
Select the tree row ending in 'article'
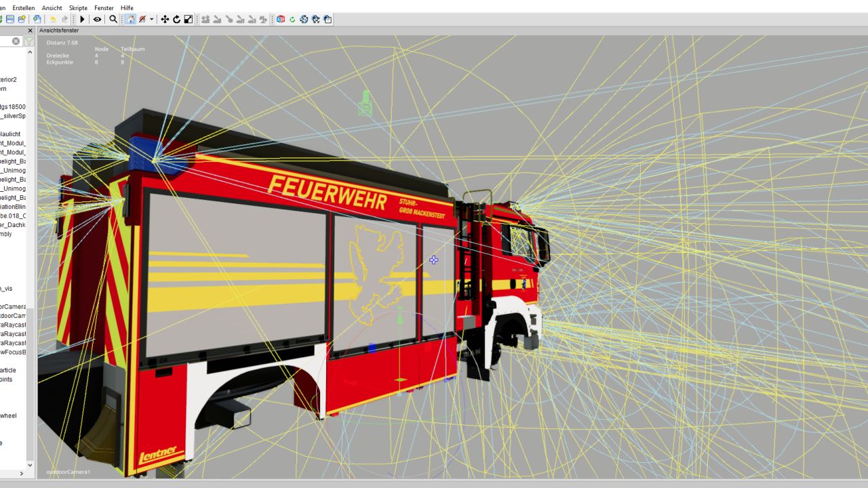tap(8, 371)
